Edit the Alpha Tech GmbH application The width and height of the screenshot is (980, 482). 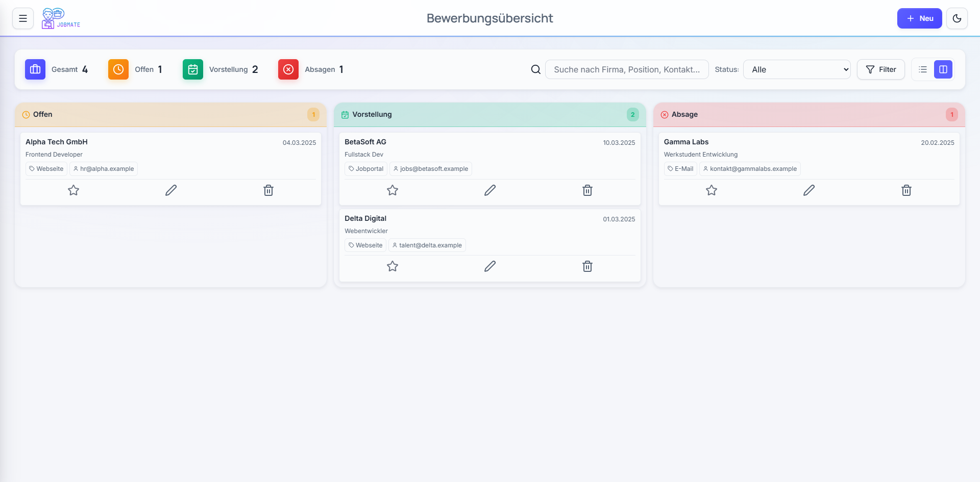coord(171,190)
